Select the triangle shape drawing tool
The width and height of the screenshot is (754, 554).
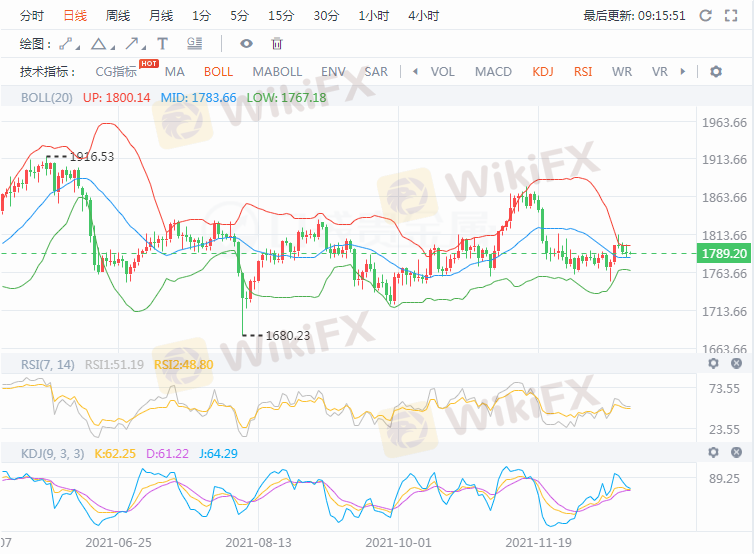click(98, 44)
